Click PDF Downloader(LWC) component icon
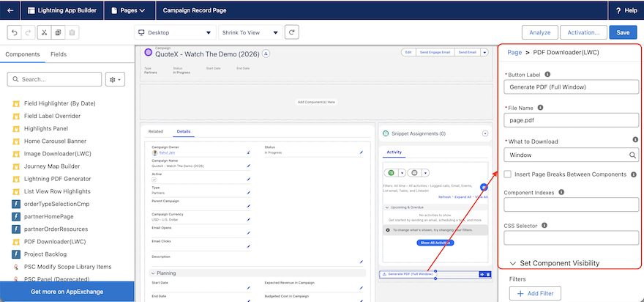Viewport: 644px width, 302px height. tap(16, 241)
